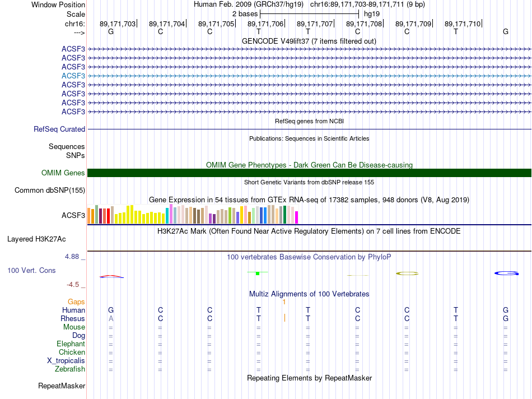Image resolution: width=532 pixels, height=399 pixels.
Task: Open the light-blue ACSF3 transcript label
Action: click(x=73, y=76)
